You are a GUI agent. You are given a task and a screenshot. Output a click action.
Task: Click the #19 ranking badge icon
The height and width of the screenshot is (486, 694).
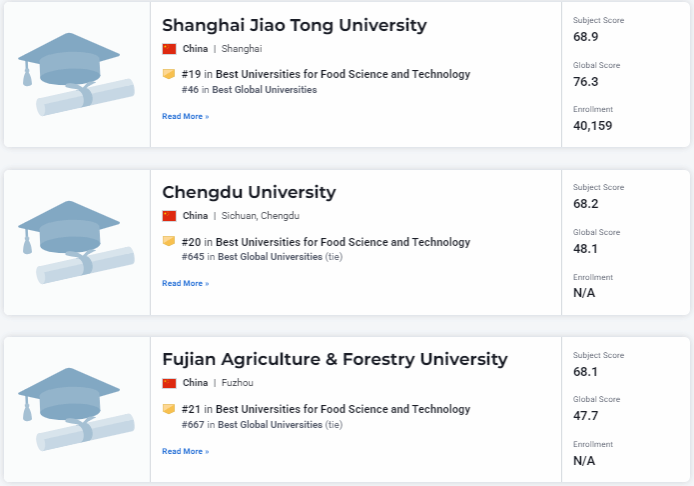tap(169, 74)
